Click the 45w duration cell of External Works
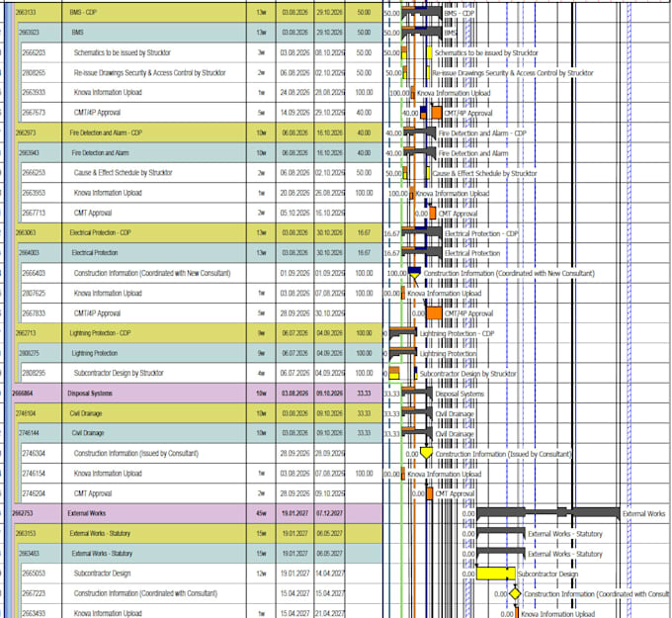 click(261, 513)
